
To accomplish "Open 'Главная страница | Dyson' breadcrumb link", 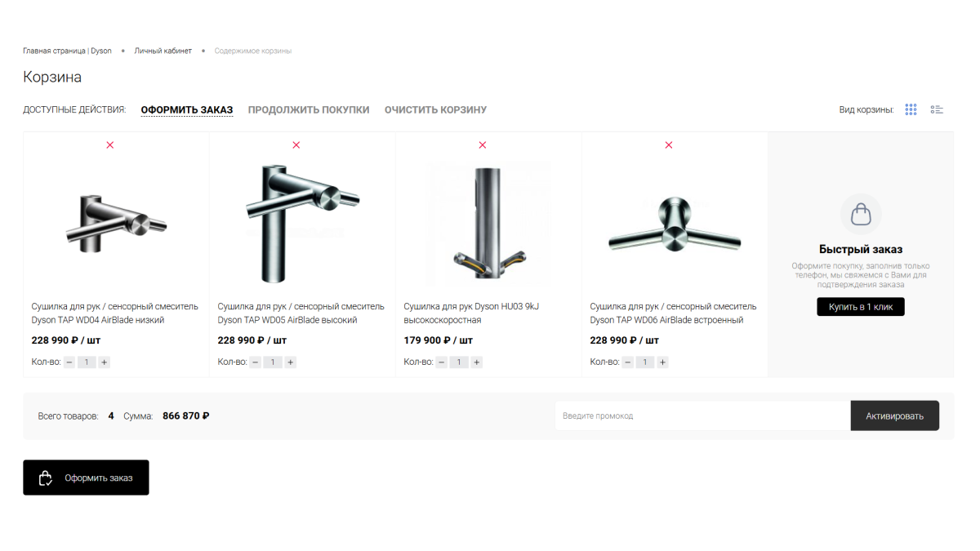I will [x=67, y=51].
